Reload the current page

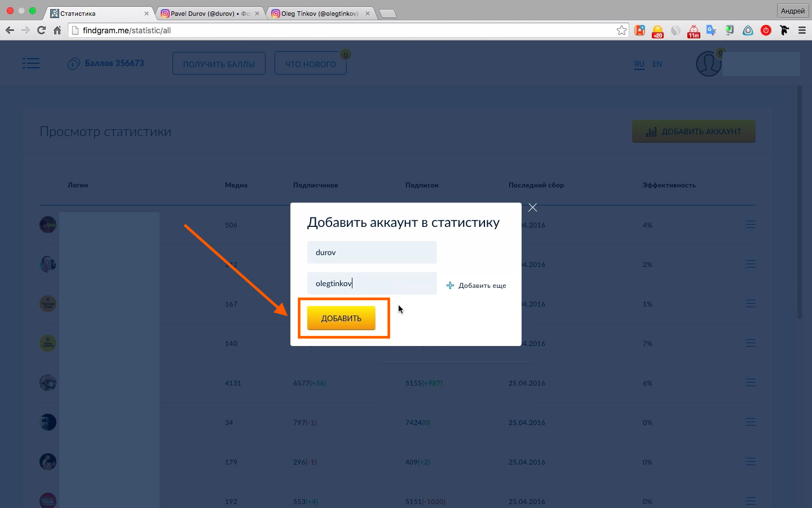(41, 30)
